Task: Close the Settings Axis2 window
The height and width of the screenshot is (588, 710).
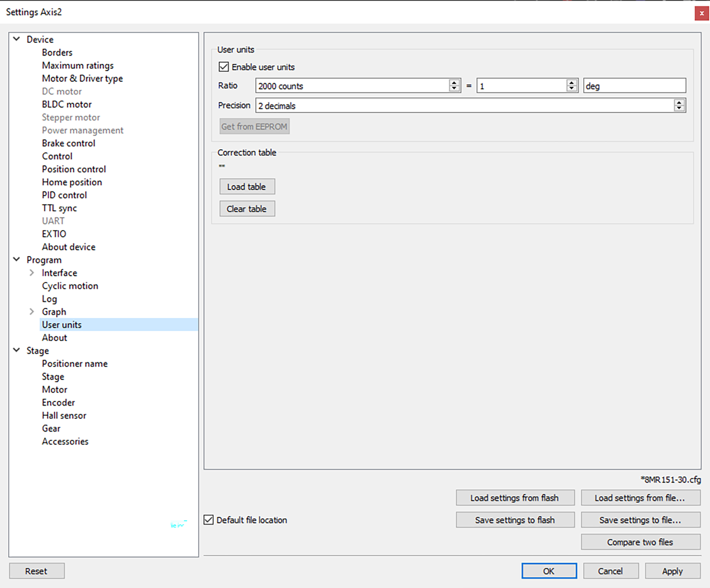Action: (701, 13)
